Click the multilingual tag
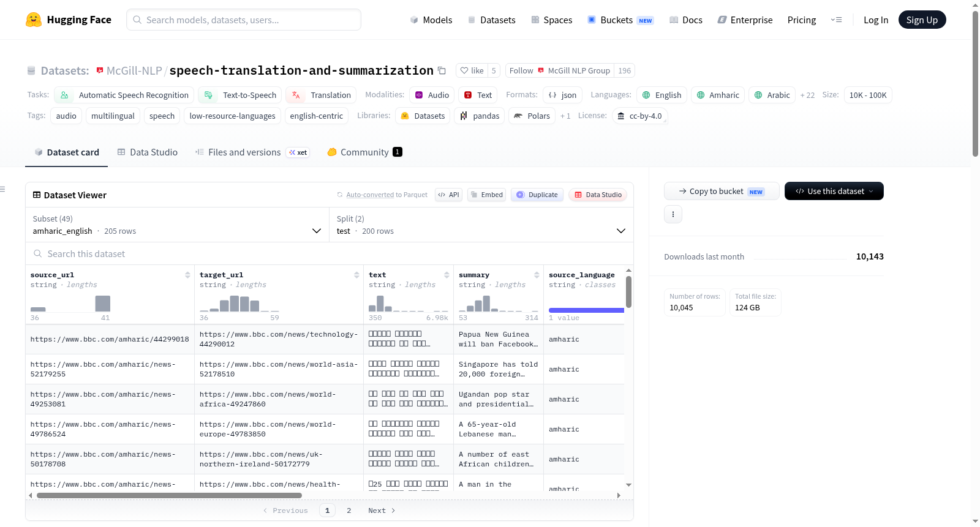This screenshot has height=527, width=980. click(113, 116)
